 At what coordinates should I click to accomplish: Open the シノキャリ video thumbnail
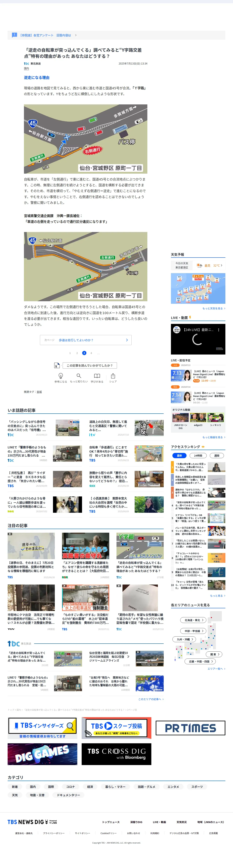coord(215,418)
